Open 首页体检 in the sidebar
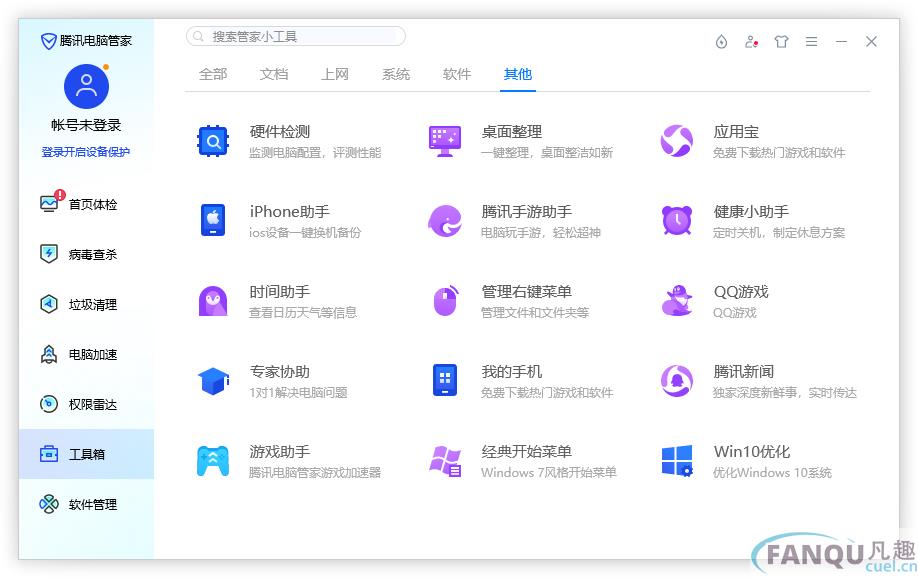The height and width of the screenshot is (578, 918). pyautogui.click(x=86, y=204)
